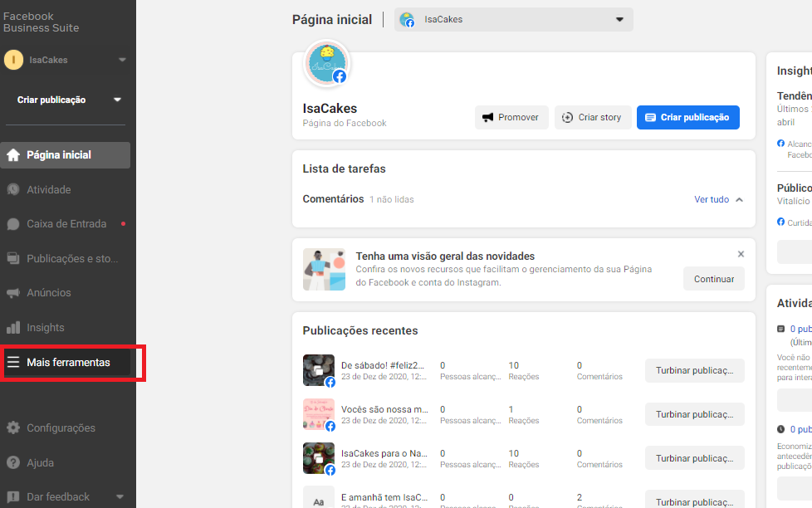Open Insights in the sidebar
This screenshot has width=812, height=508.
coord(66,327)
